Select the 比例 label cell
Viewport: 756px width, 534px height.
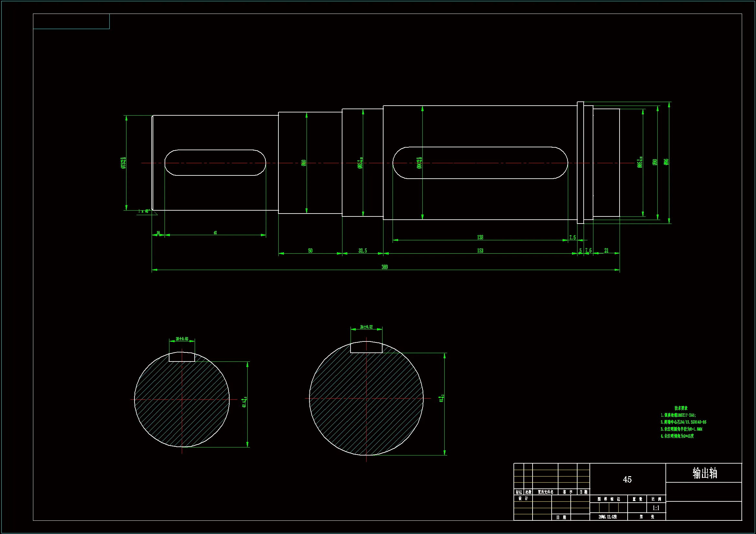tap(656, 499)
